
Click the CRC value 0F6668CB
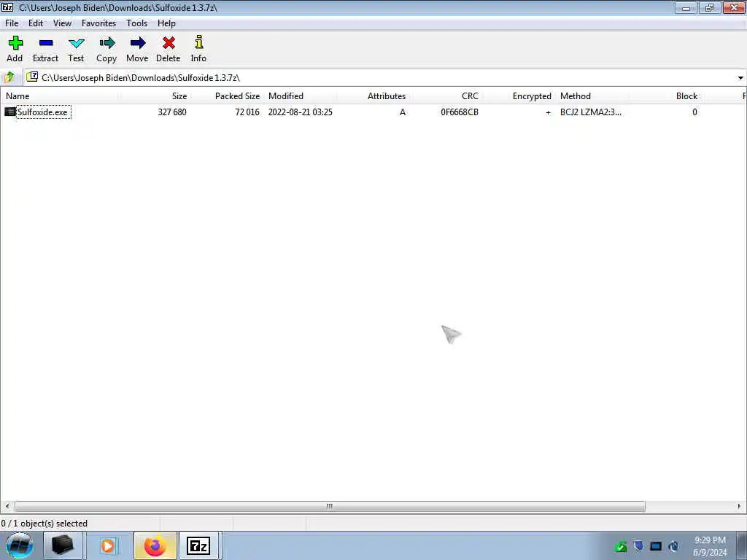pyautogui.click(x=460, y=112)
